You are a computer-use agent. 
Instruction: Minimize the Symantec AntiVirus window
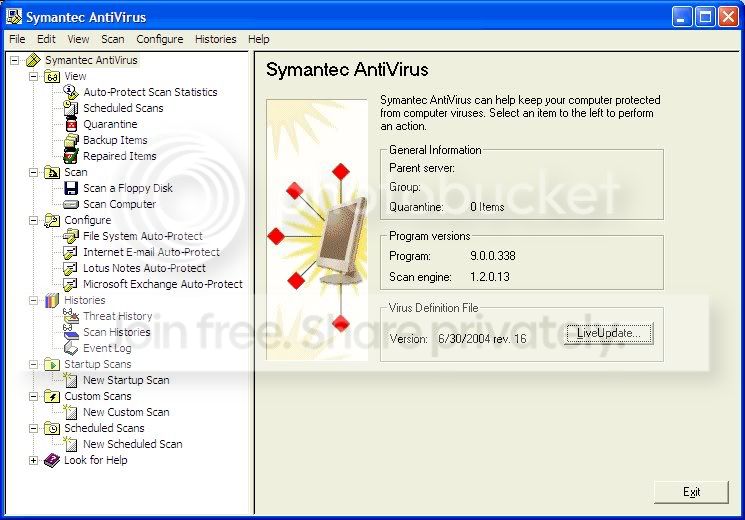682,17
